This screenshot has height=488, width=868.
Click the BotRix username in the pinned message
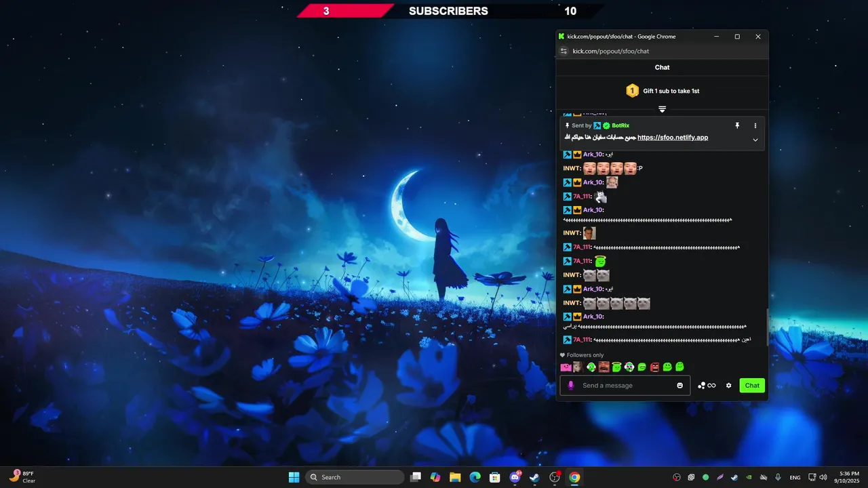(620, 125)
